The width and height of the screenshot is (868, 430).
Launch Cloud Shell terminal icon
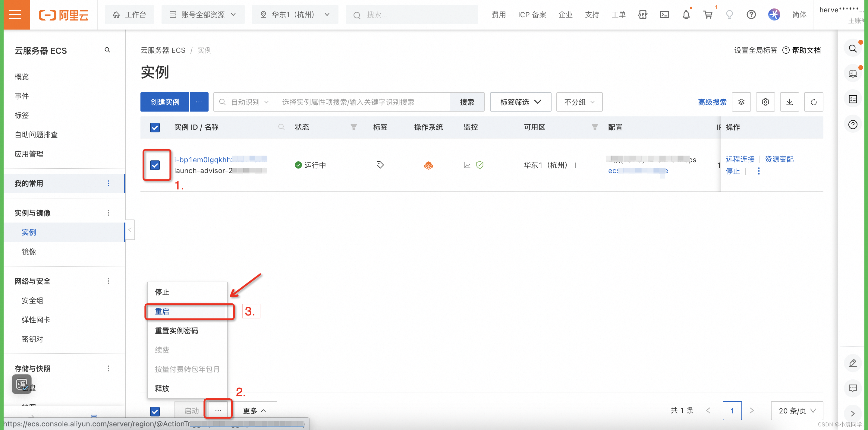click(x=664, y=14)
